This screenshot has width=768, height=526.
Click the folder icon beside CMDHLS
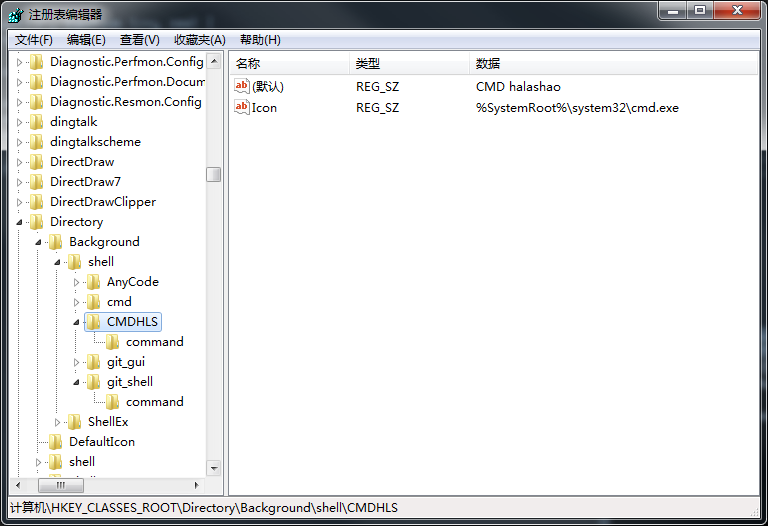click(x=94, y=322)
